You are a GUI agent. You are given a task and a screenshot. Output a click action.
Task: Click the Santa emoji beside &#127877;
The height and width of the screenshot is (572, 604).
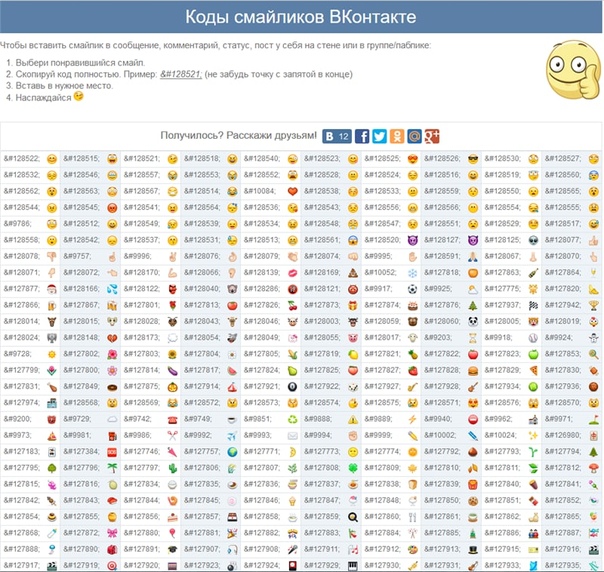pos(52,289)
